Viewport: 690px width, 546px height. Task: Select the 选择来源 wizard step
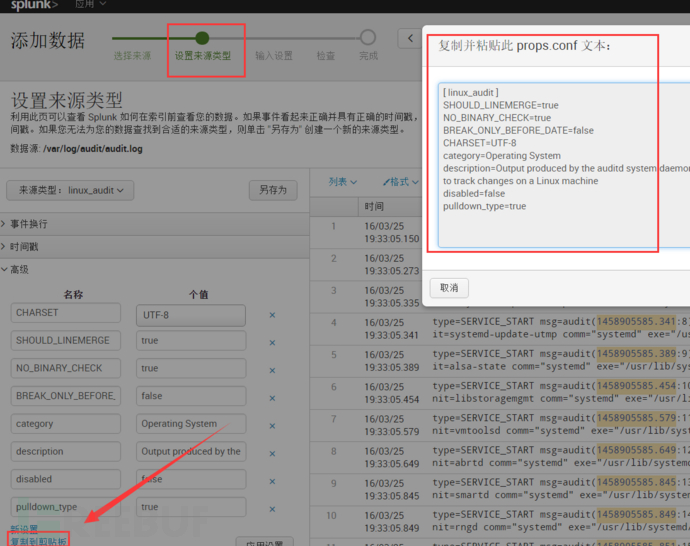[132, 56]
